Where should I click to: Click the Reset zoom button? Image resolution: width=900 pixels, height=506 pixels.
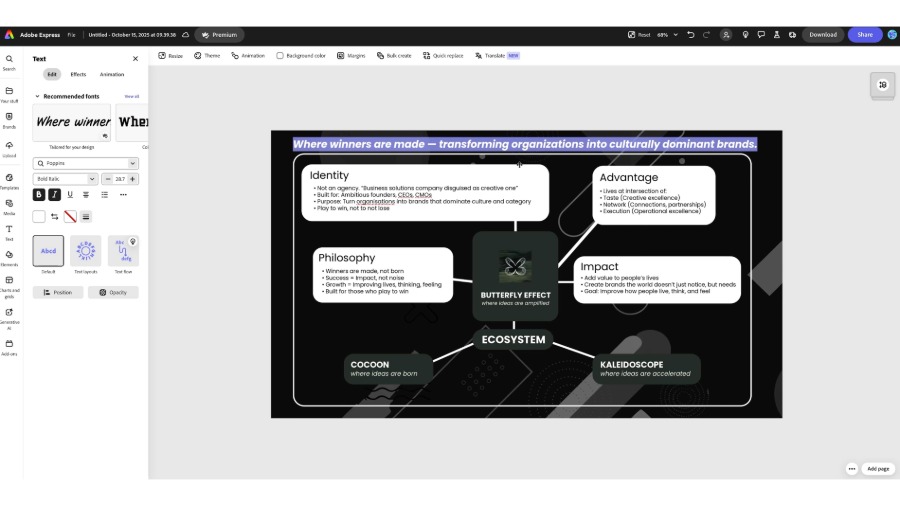(x=639, y=34)
